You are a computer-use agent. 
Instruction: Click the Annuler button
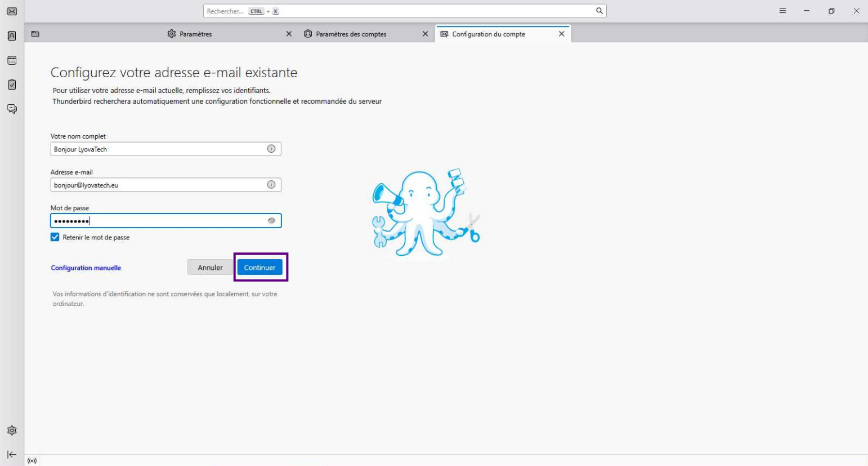click(x=210, y=268)
